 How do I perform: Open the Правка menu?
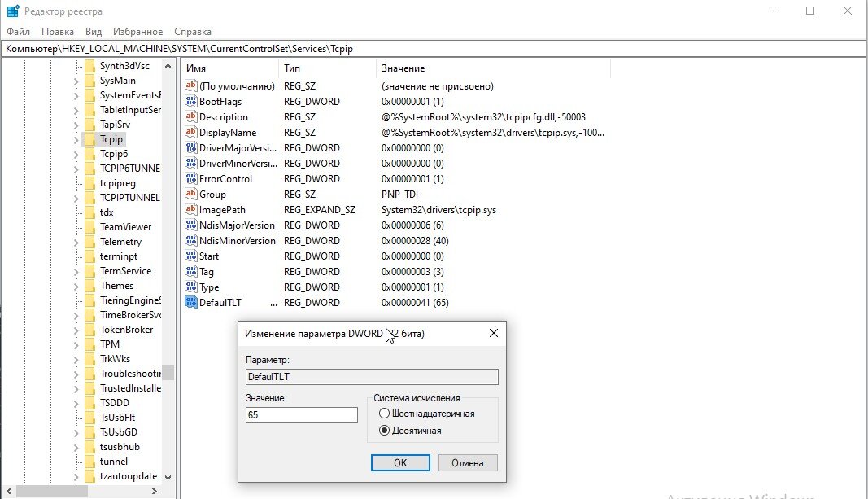[x=58, y=32]
